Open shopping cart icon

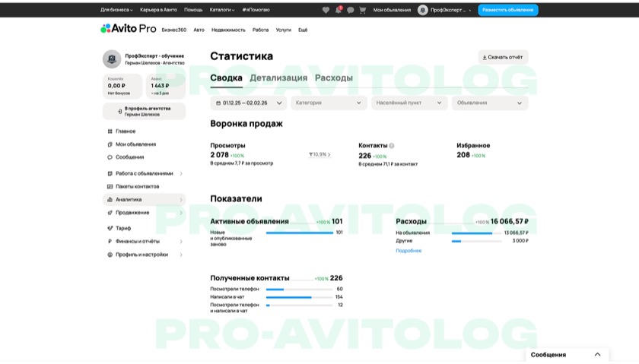pyautogui.click(x=363, y=10)
